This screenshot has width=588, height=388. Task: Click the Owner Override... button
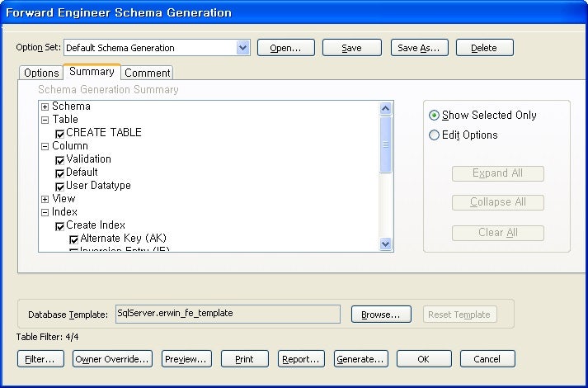point(112,359)
